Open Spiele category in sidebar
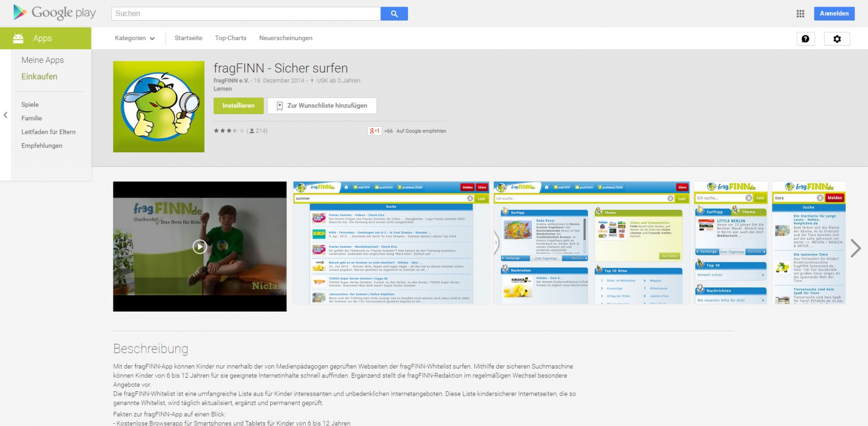 (x=30, y=105)
